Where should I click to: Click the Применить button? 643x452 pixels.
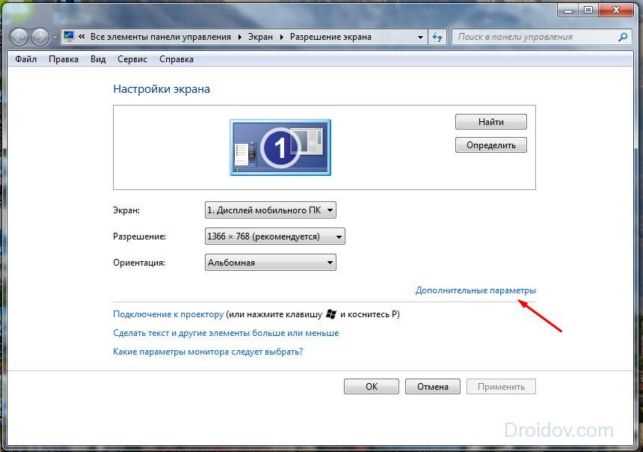tap(501, 386)
